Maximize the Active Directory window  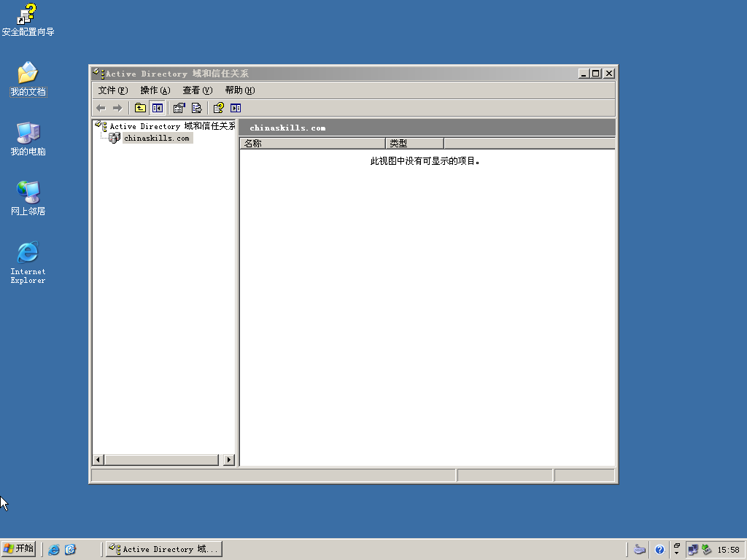coord(595,74)
